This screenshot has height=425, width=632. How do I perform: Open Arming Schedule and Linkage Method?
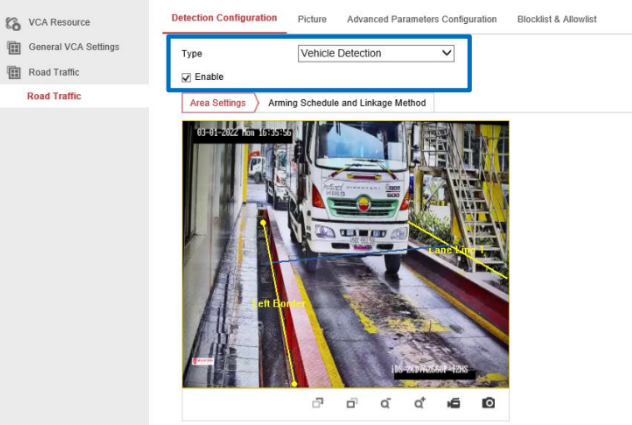346,103
